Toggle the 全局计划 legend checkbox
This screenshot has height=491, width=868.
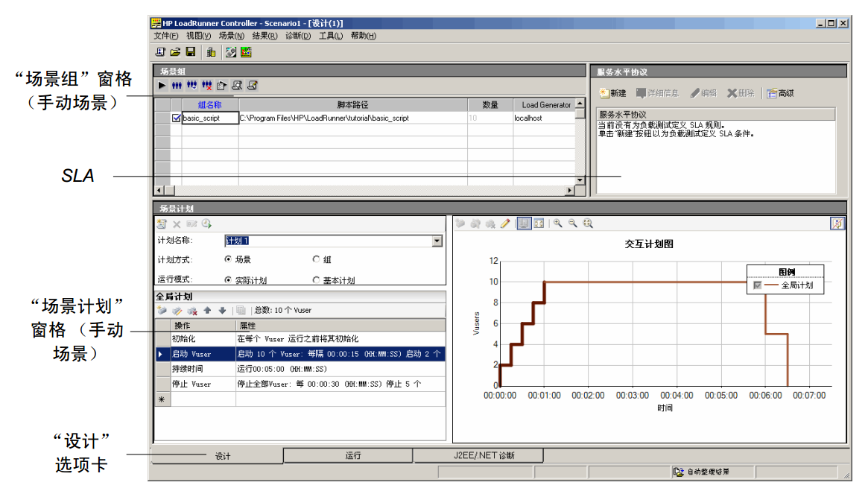pos(757,285)
